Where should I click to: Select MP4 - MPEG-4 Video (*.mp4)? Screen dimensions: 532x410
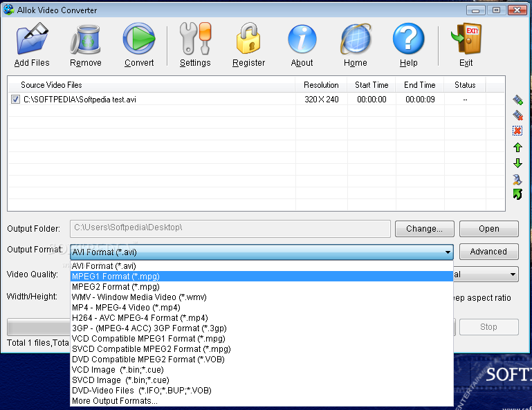coord(262,308)
